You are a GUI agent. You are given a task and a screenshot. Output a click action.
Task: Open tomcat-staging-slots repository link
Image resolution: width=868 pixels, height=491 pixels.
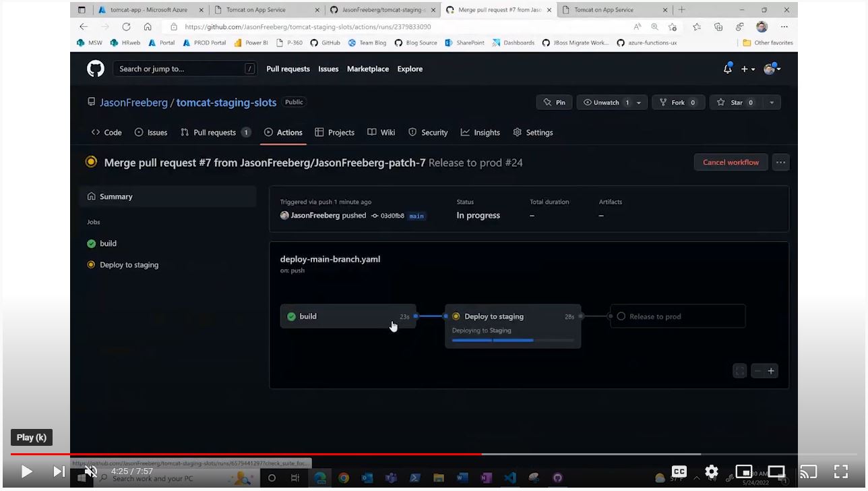point(226,103)
